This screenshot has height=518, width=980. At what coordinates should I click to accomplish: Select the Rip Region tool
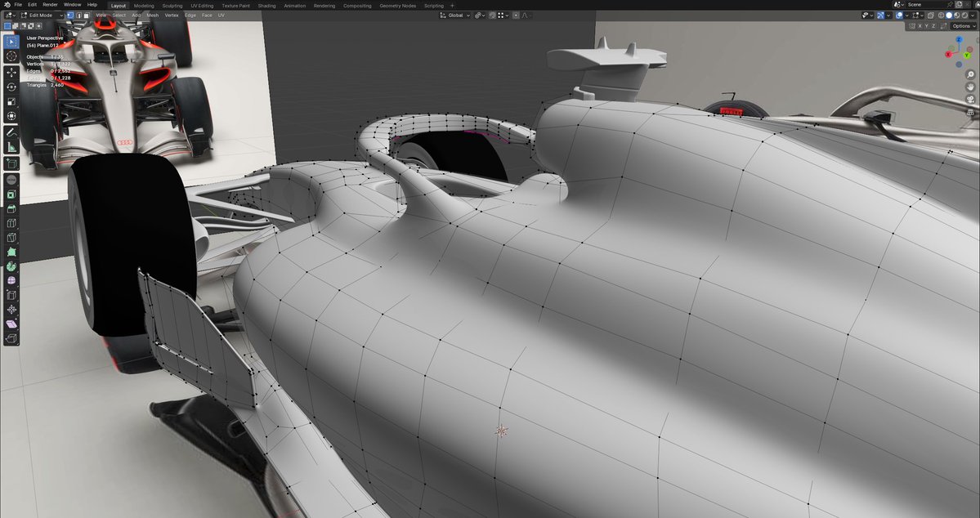tap(11, 338)
